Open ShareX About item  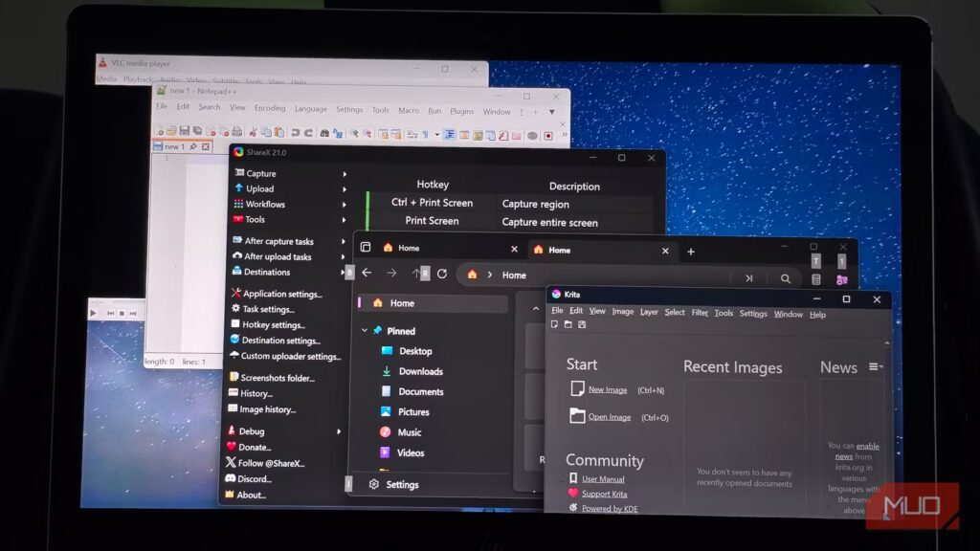(245, 495)
